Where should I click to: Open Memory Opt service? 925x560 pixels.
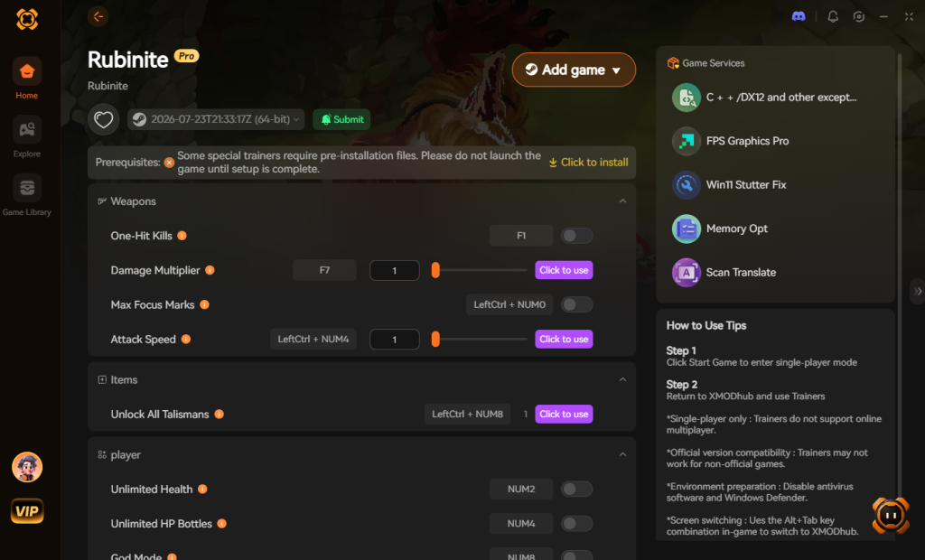720,229
